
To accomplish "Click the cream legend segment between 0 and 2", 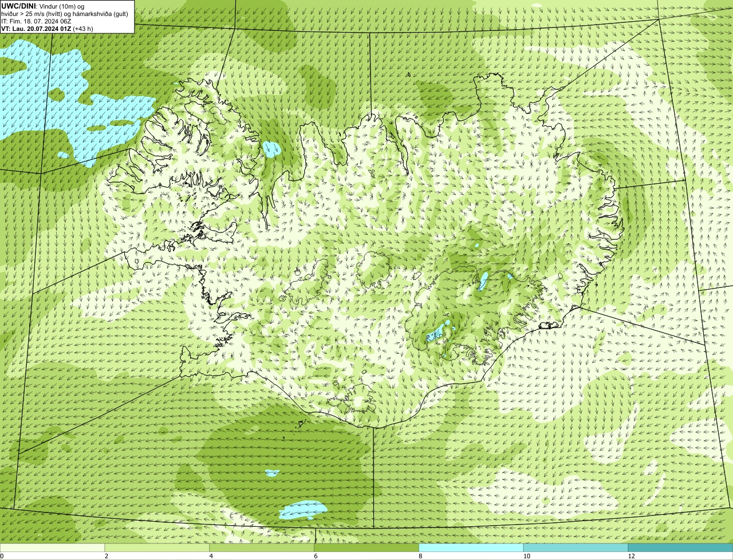I will coord(53,547).
